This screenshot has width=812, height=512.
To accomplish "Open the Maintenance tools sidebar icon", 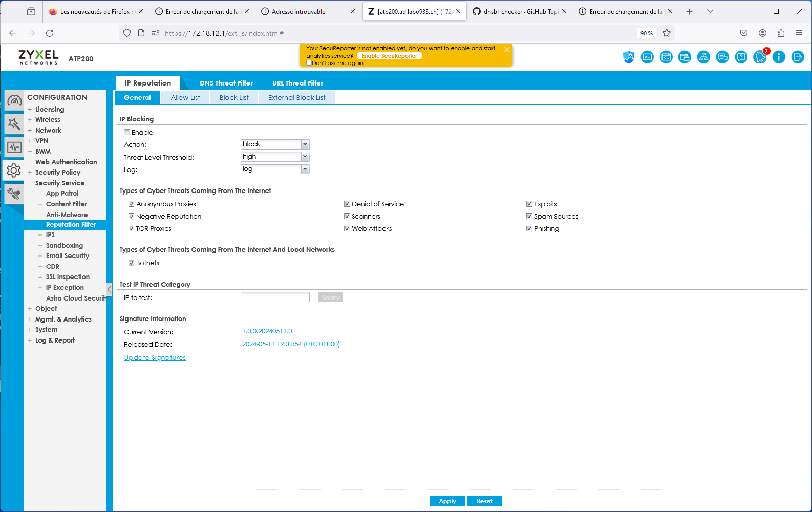I will click(x=14, y=194).
